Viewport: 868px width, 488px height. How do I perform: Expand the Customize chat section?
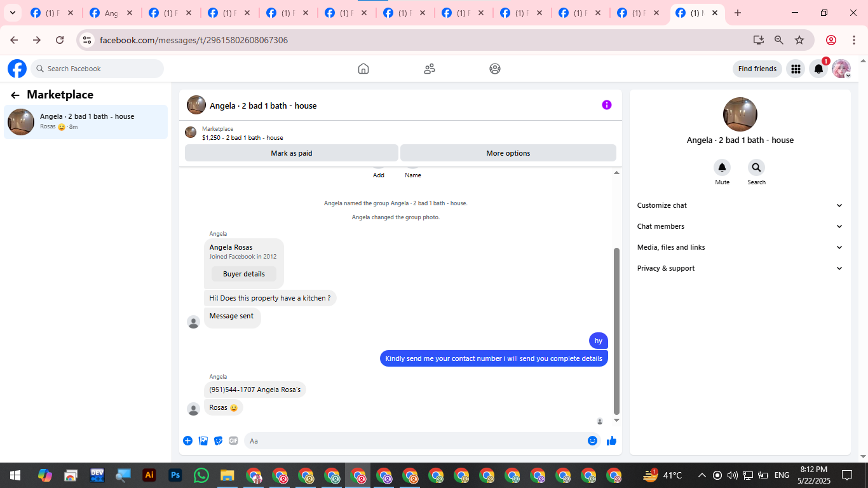point(740,205)
